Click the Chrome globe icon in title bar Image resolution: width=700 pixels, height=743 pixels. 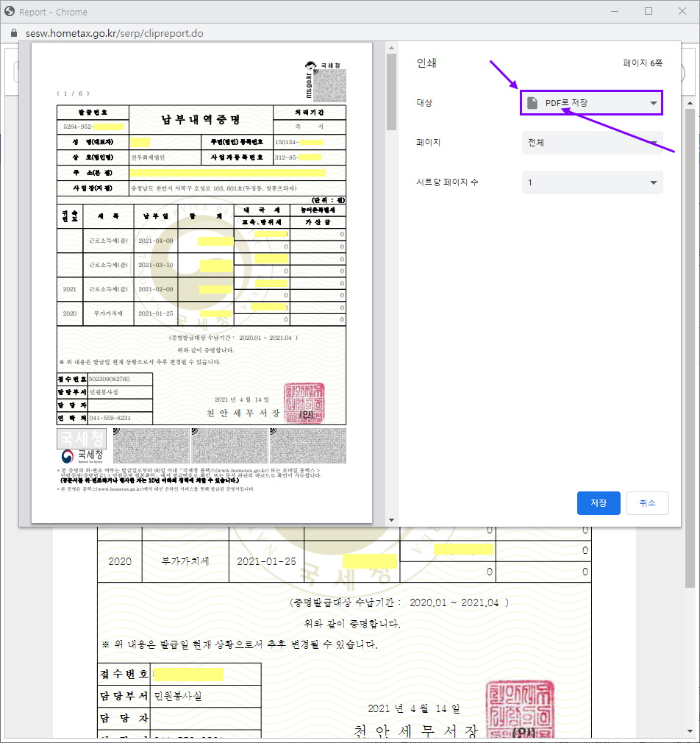(10, 11)
